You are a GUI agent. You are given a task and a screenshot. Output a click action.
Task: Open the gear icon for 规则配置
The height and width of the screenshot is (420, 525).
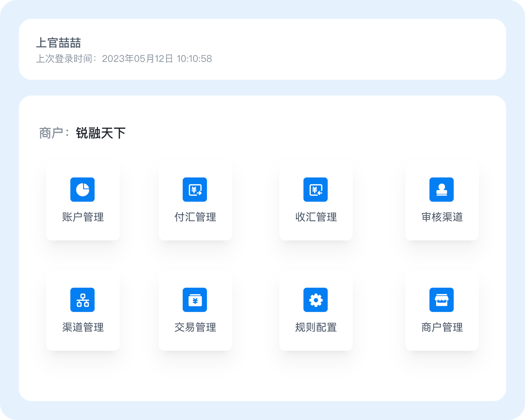pyautogui.click(x=316, y=300)
